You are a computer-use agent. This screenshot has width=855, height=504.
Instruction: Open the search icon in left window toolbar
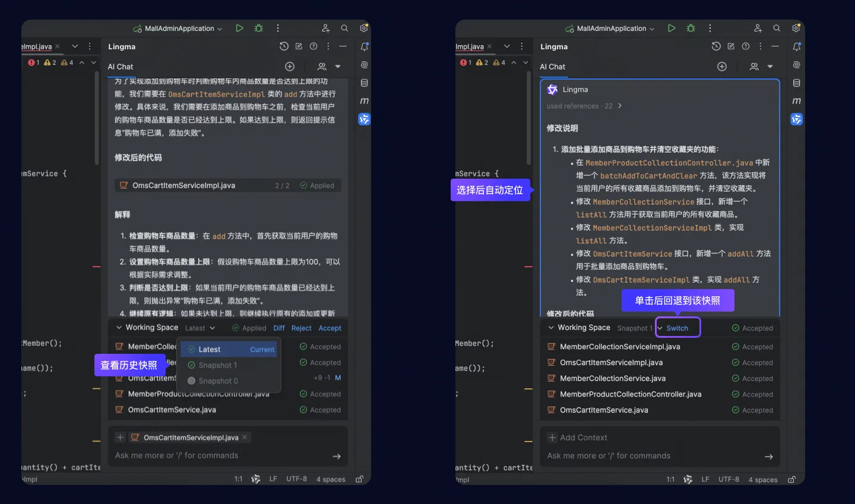click(x=344, y=28)
